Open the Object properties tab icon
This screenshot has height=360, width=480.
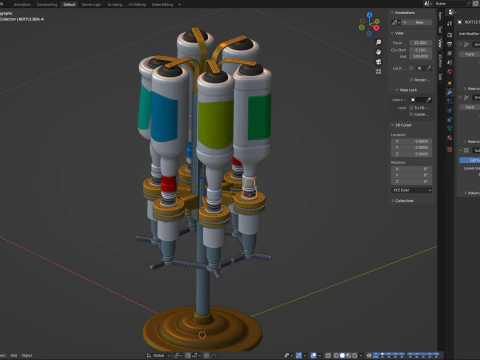pyautogui.click(x=450, y=83)
